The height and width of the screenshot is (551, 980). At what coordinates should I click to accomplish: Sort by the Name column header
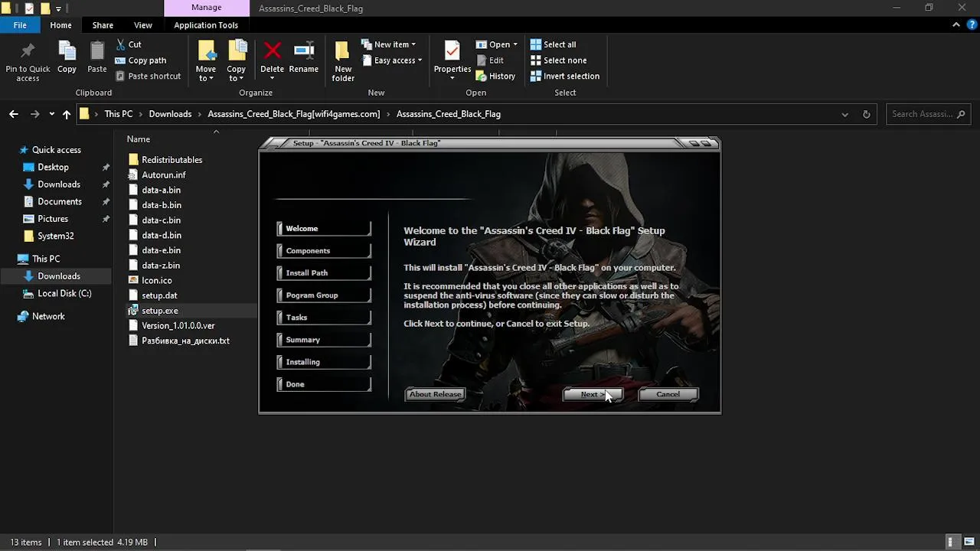coord(139,139)
